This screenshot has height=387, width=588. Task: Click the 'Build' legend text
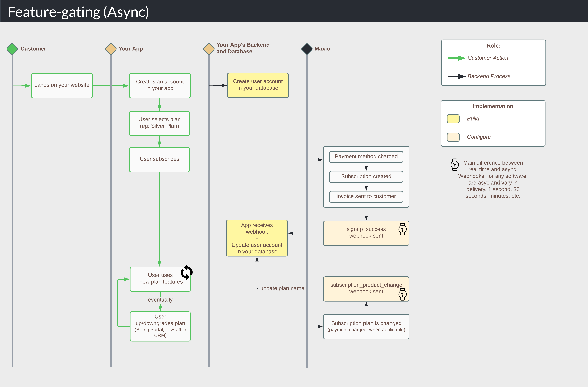click(473, 119)
